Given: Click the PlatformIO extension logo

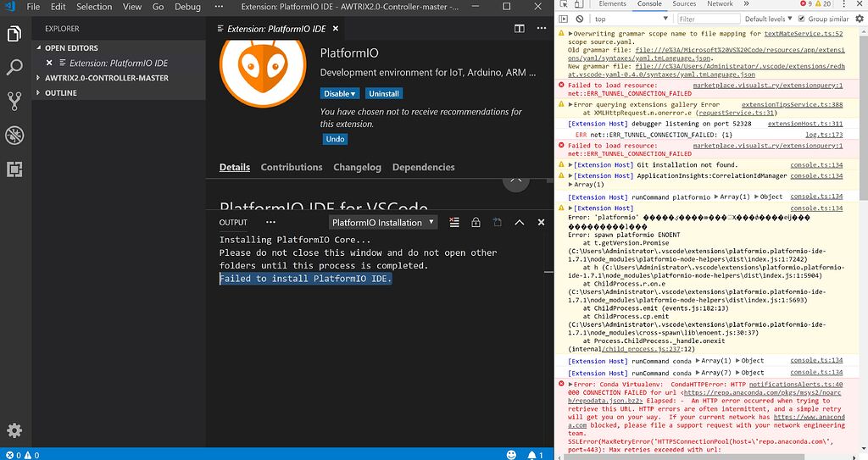Looking at the screenshot, I should (263, 64).
